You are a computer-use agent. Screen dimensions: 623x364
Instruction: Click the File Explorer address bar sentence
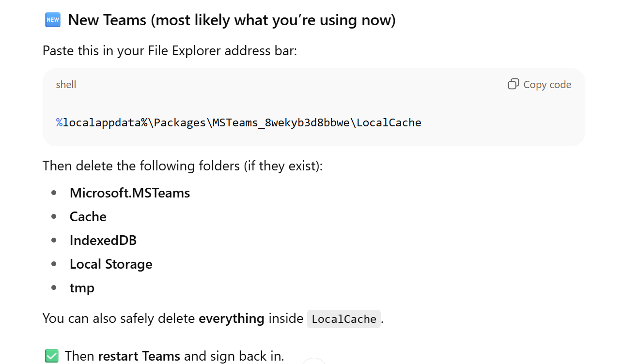coord(170,50)
